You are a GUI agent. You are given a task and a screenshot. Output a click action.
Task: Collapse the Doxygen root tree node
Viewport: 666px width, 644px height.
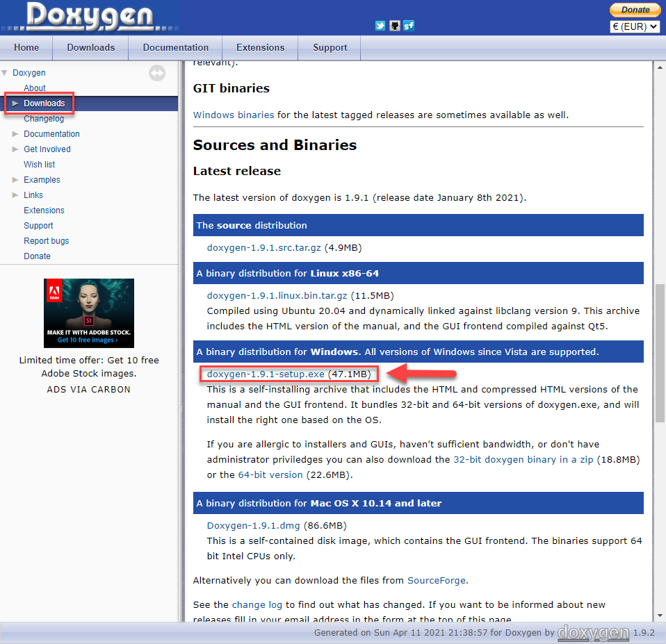coord(5,73)
